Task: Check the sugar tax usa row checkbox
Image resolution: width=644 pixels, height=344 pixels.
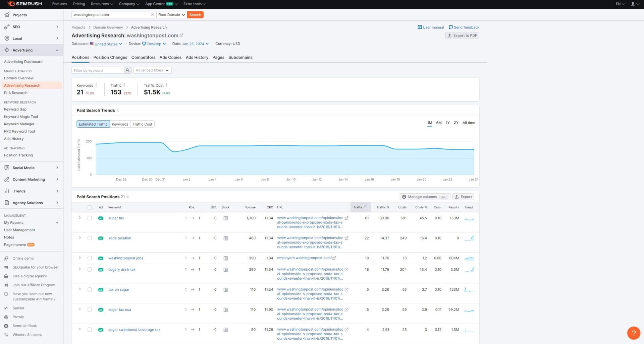Action: click(90, 309)
